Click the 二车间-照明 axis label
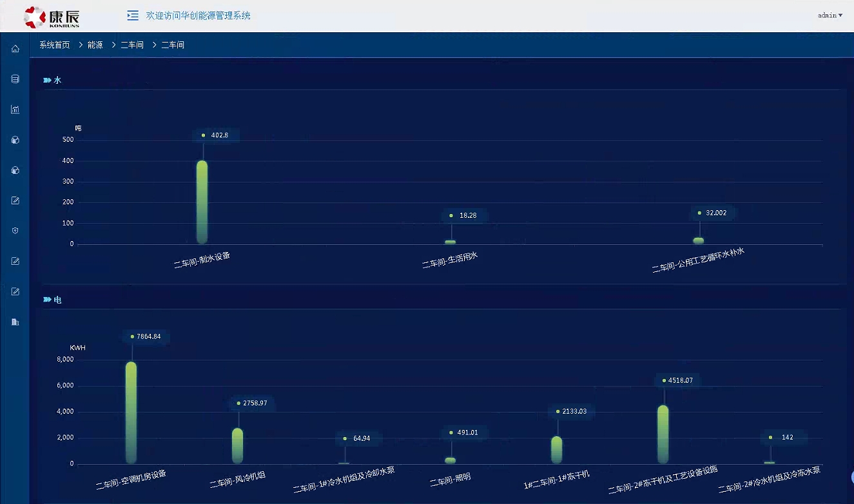The height and width of the screenshot is (504, 854). (450, 478)
